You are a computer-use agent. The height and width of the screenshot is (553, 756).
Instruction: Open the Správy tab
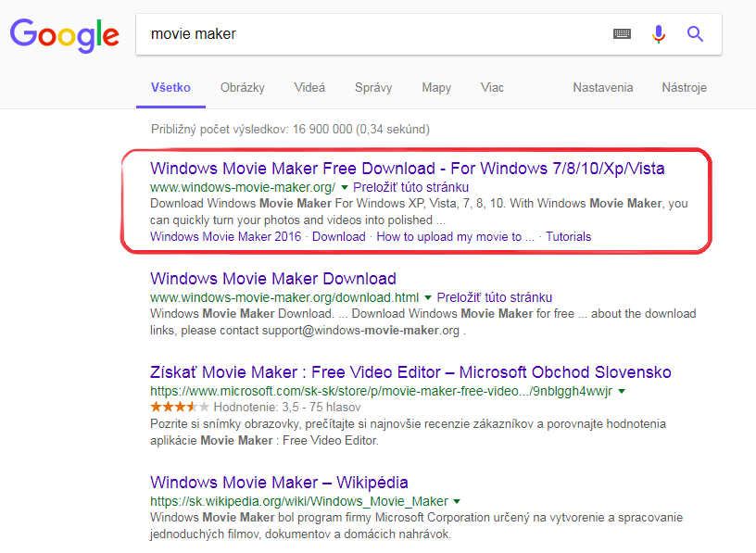point(373,88)
